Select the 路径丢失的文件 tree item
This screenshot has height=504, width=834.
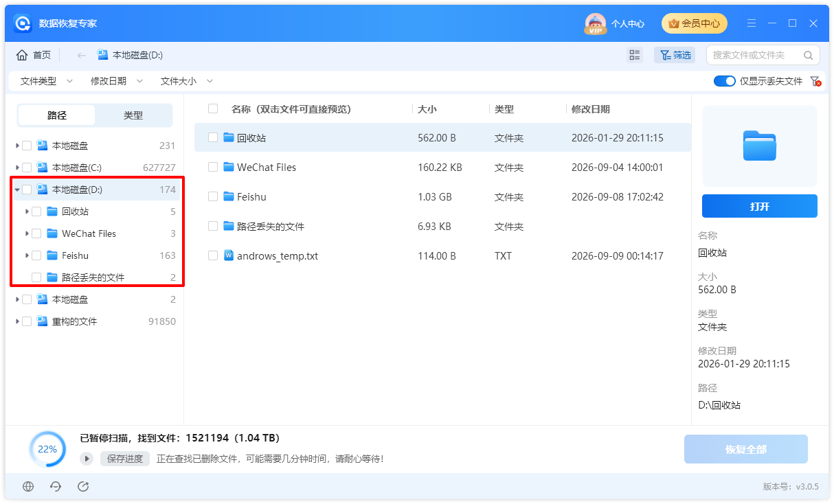pyautogui.click(x=93, y=277)
